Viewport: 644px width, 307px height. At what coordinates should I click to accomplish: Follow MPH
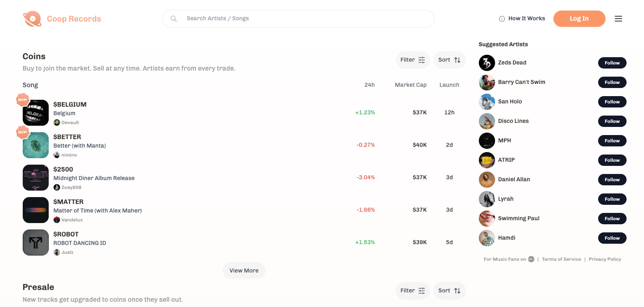click(612, 141)
